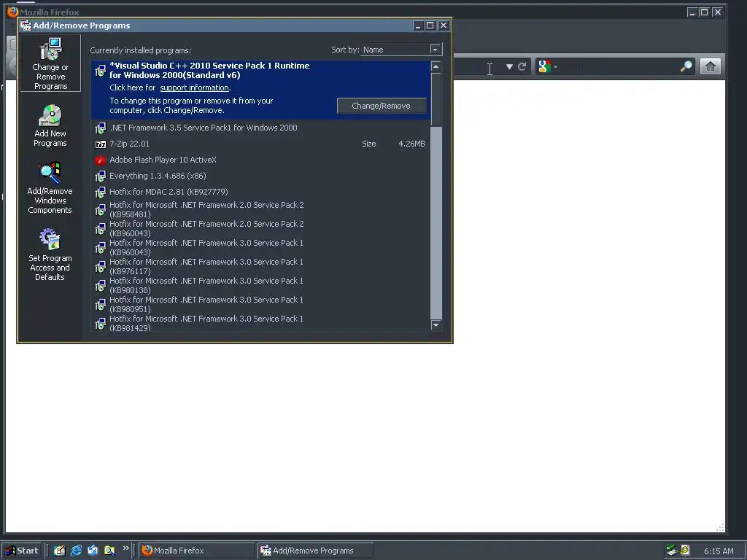
Task: Click Show Desktop quick launch icon
Action: 59,551
